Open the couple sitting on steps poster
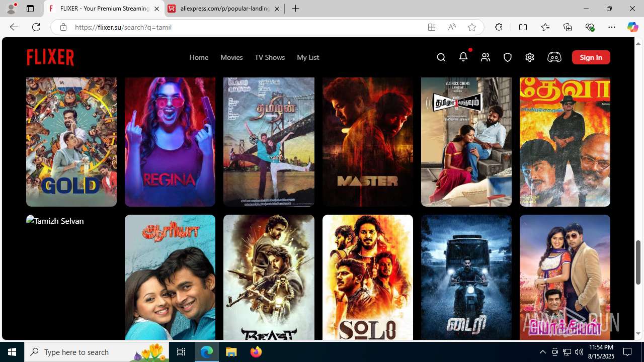 pos(466,142)
